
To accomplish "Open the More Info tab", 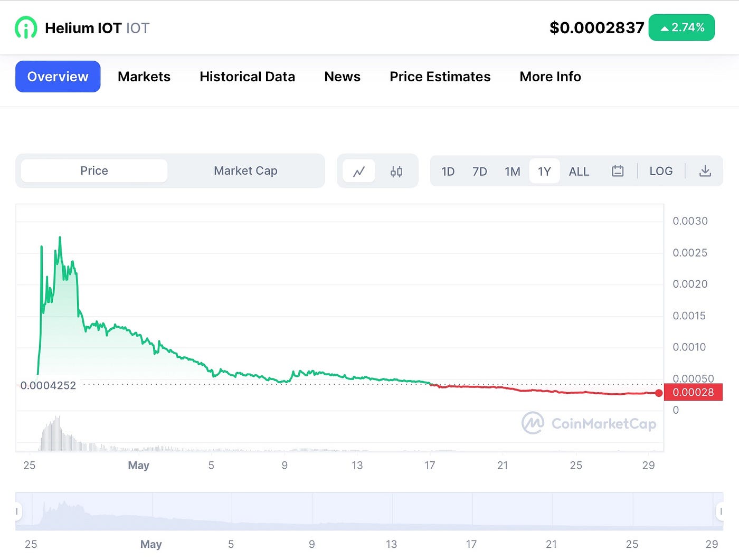I will point(550,77).
